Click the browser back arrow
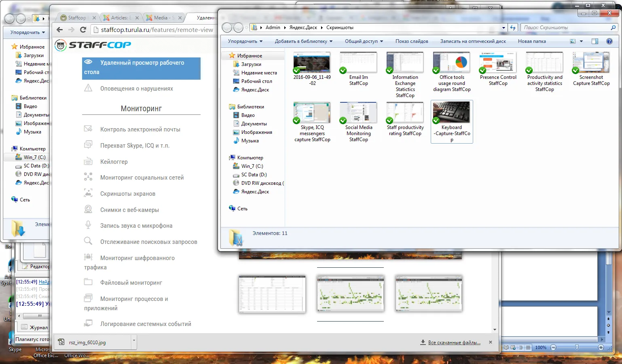Screen dimensions: 622x364 pyautogui.click(x=60, y=30)
